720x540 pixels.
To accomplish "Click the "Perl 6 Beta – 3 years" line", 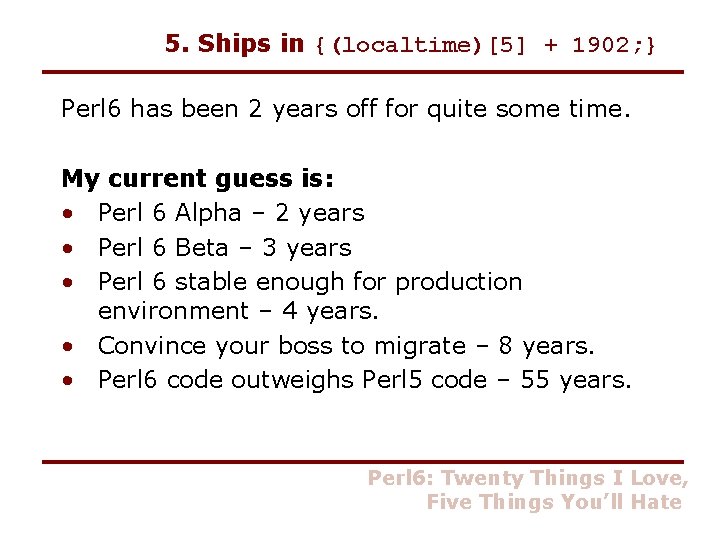I will click(x=224, y=247).
